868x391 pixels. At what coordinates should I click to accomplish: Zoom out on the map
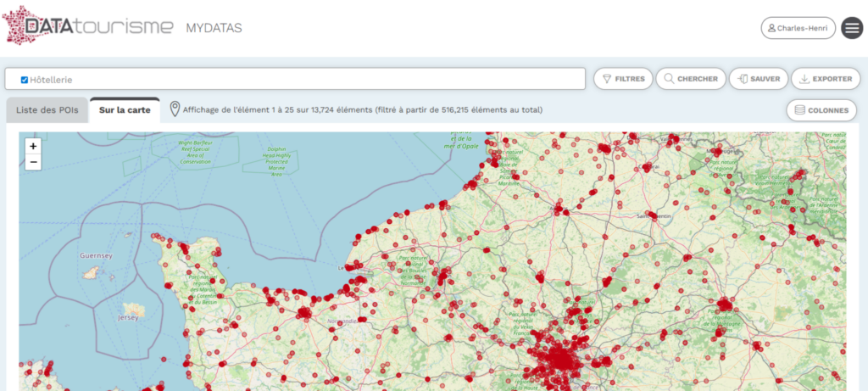[33, 161]
